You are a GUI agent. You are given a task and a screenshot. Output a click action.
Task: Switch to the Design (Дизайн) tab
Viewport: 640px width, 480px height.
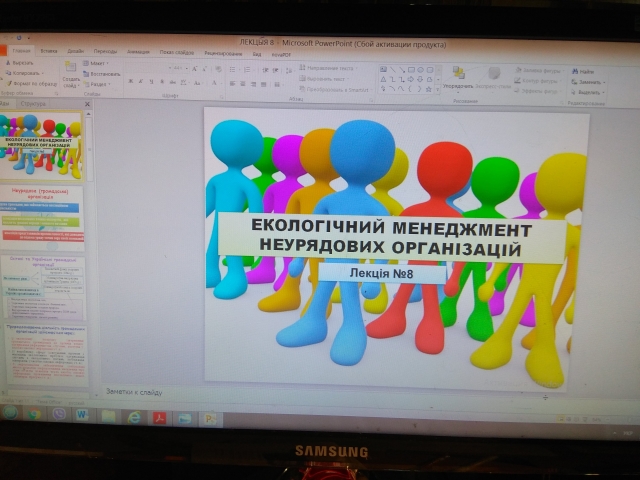[x=76, y=51]
